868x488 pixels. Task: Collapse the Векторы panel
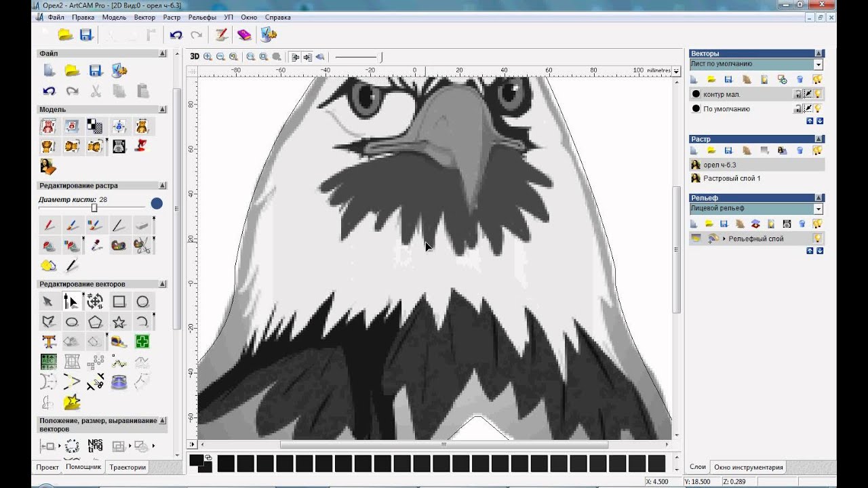819,53
